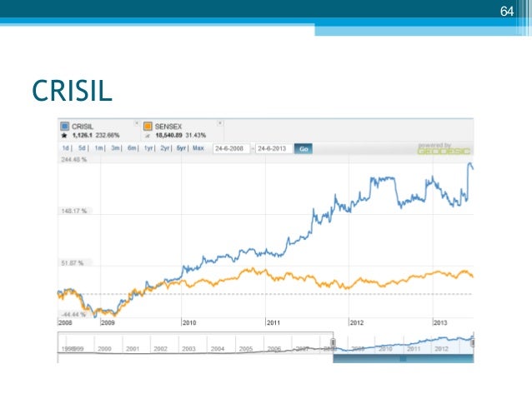Viewport: 532px width, 399px height.
Task: Click the Go button
Action: coord(304,149)
